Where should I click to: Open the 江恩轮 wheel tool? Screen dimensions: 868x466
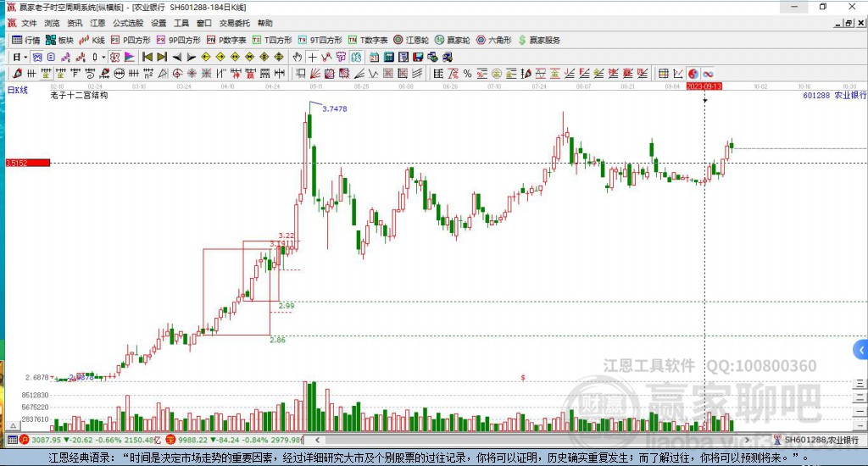[x=411, y=40]
